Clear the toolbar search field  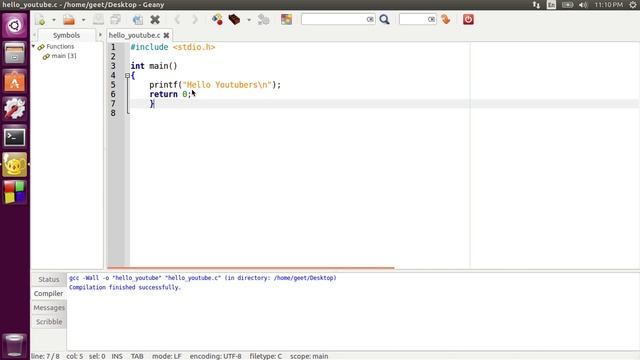(370, 19)
